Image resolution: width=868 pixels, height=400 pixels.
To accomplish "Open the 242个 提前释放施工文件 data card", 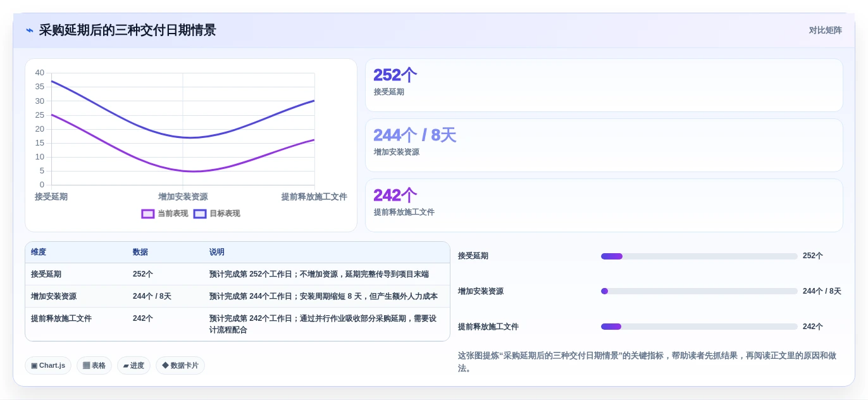I will tap(604, 206).
